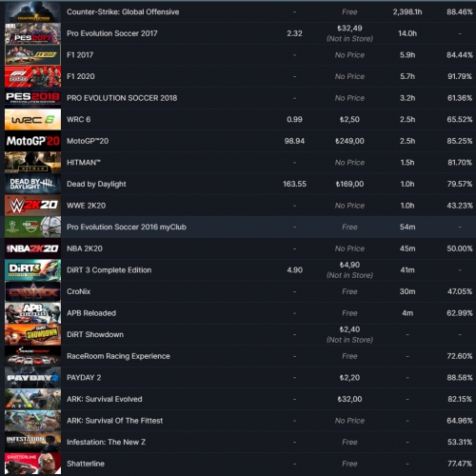Image resolution: width=476 pixels, height=476 pixels.
Task: Open the Counter-Strike: Global Offensive thumbnail
Action: 32,12
